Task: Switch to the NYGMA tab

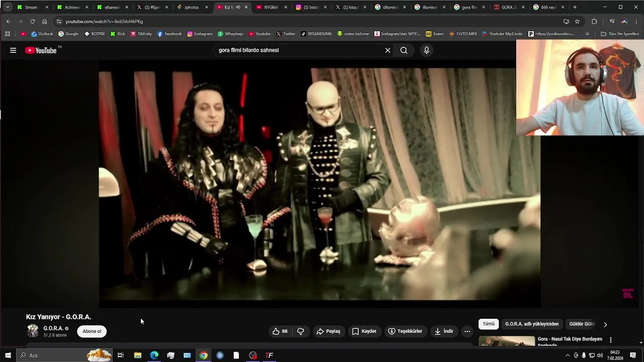Action: coord(272,7)
